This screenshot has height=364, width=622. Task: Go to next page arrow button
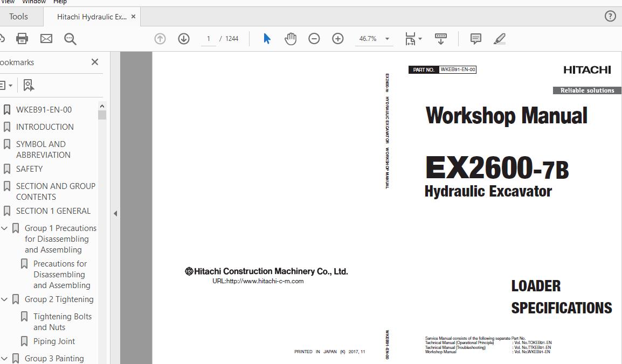tap(184, 39)
